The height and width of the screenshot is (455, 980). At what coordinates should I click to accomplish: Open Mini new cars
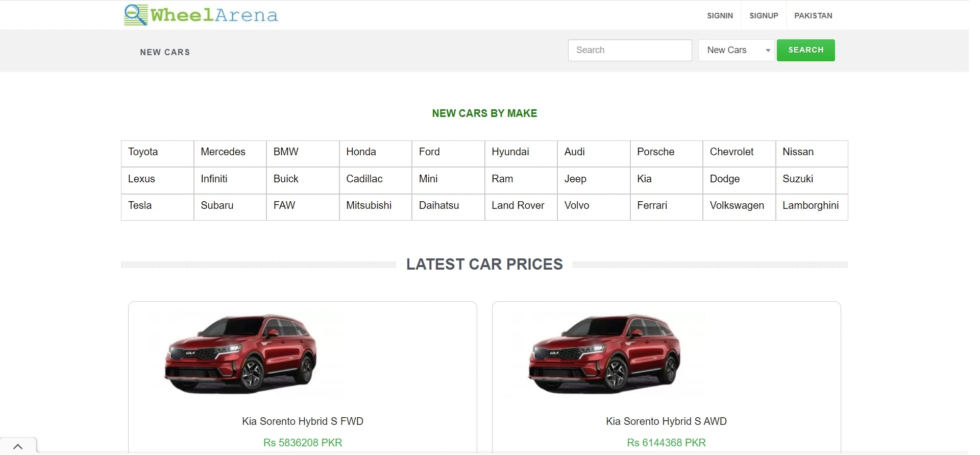(x=428, y=179)
